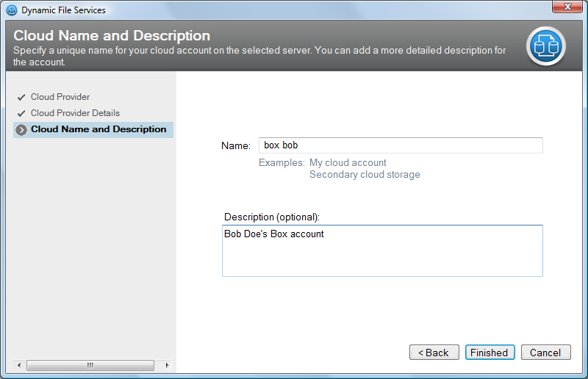Click the right scroll arrow in sidebar

pyautogui.click(x=167, y=365)
